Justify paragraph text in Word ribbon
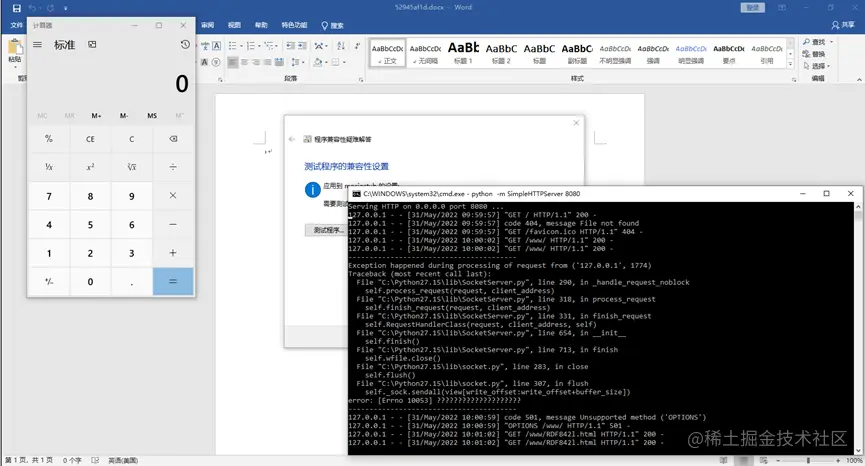The height and width of the screenshot is (466, 865). coord(268,62)
